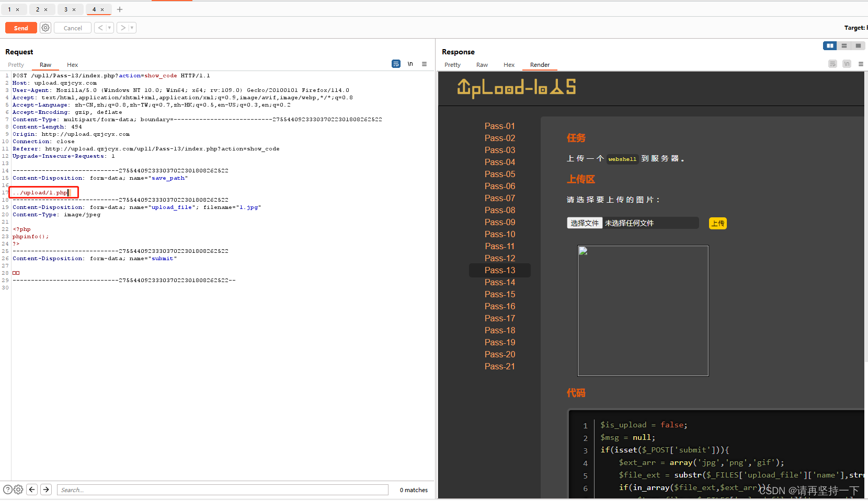This screenshot has height=501, width=868.
Task: Add a new Repeater tab with plus
Action: 120,9
